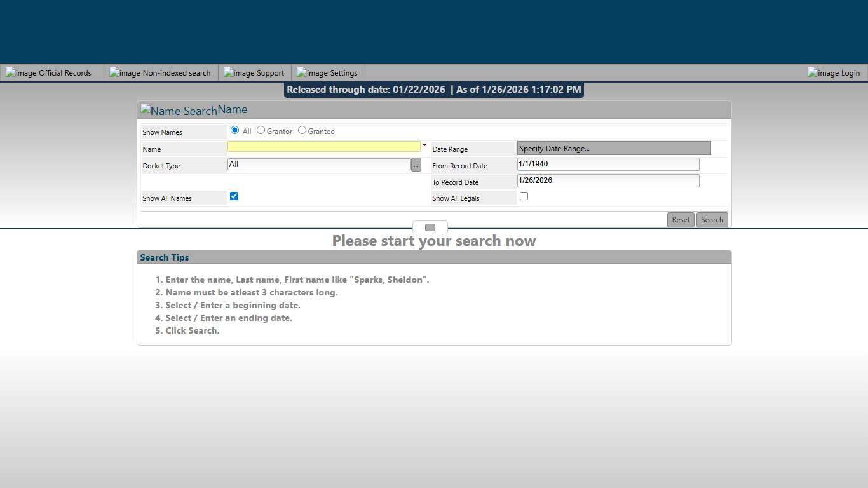Collapse the search panel with the small tab

pyautogui.click(x=430, y=227)
